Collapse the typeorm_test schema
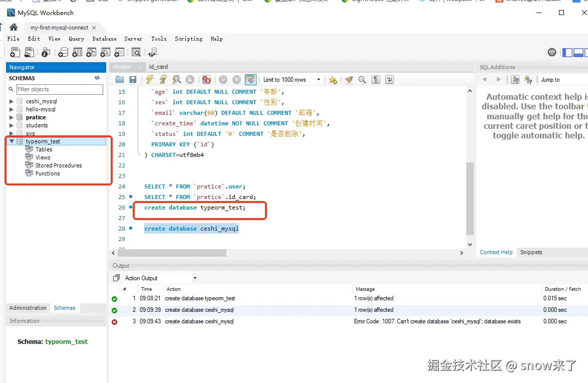This screenshot has width=588, height=383. pyautogui.click(x=11, y=141)
